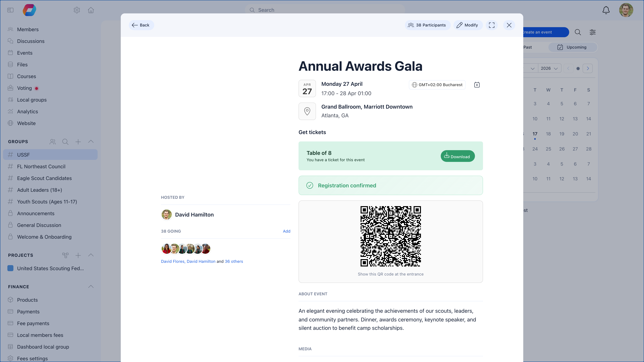The height and width of the screenshot is (362, 644).
Task: Open the event filters icon beside Create an event
Action: (x=593, y=32)
